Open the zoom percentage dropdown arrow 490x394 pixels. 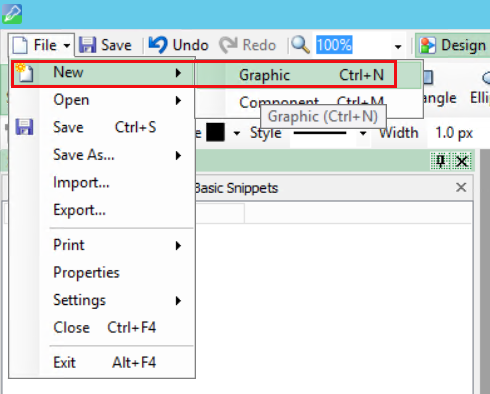(398, 46)
